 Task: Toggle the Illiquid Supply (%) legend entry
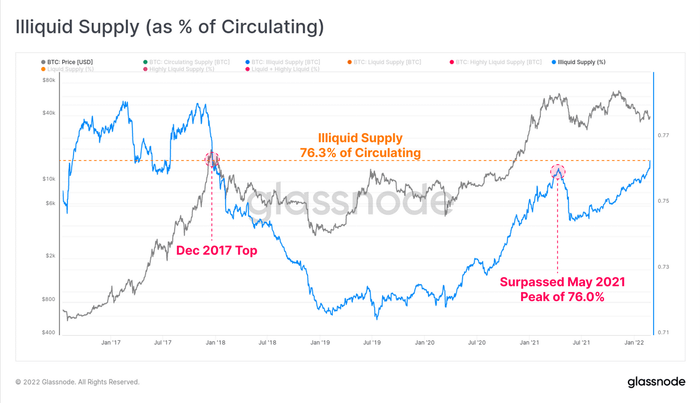(579, 62)
